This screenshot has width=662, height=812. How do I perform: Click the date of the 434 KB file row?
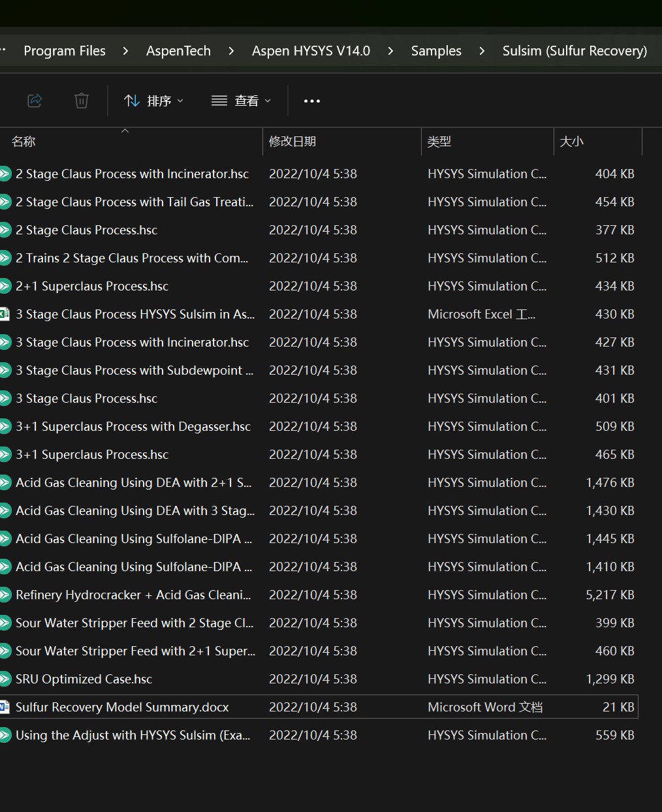tap(313, 286)
